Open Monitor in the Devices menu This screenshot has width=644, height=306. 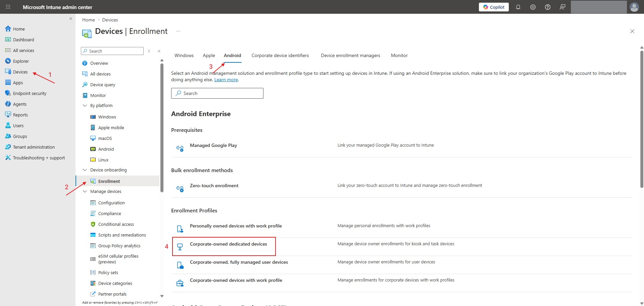coord(98,95)
